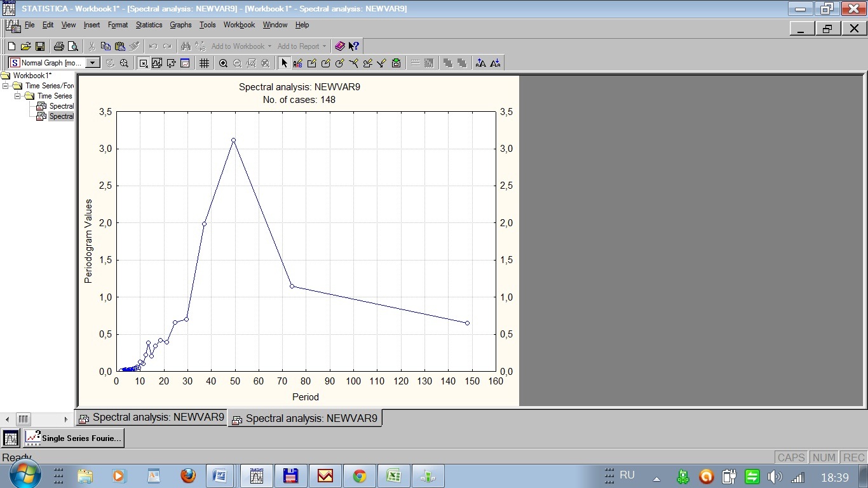Click the Print icon in toolbar
The image size is (868, 488).
58,46
